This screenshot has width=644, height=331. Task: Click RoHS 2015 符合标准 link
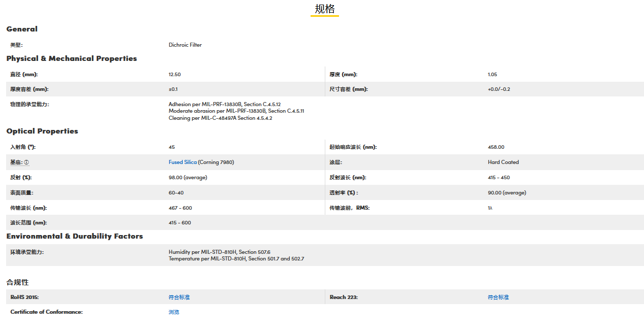(179, 297)
